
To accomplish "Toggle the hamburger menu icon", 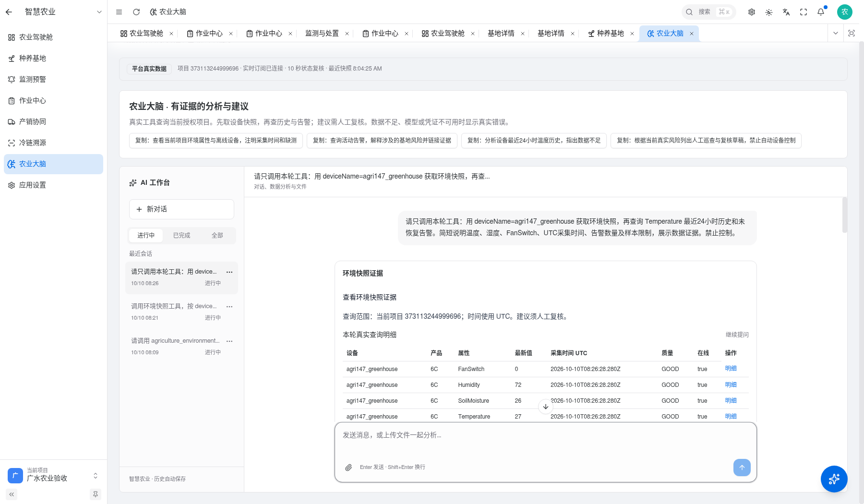I will click(119, 12).
